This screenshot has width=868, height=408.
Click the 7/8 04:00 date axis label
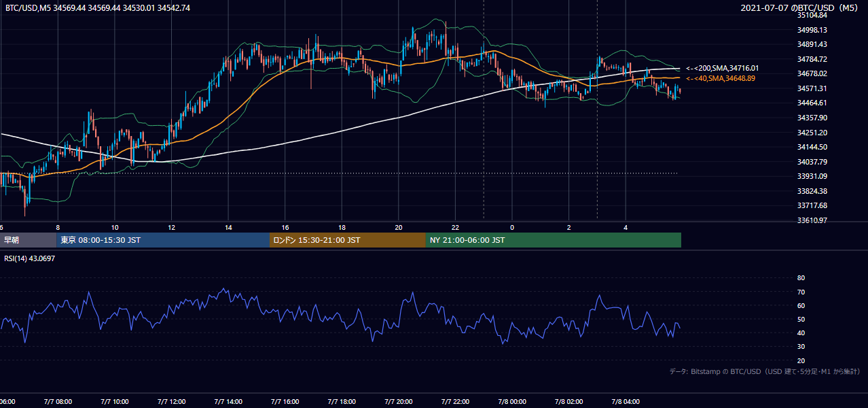(626, 402)
